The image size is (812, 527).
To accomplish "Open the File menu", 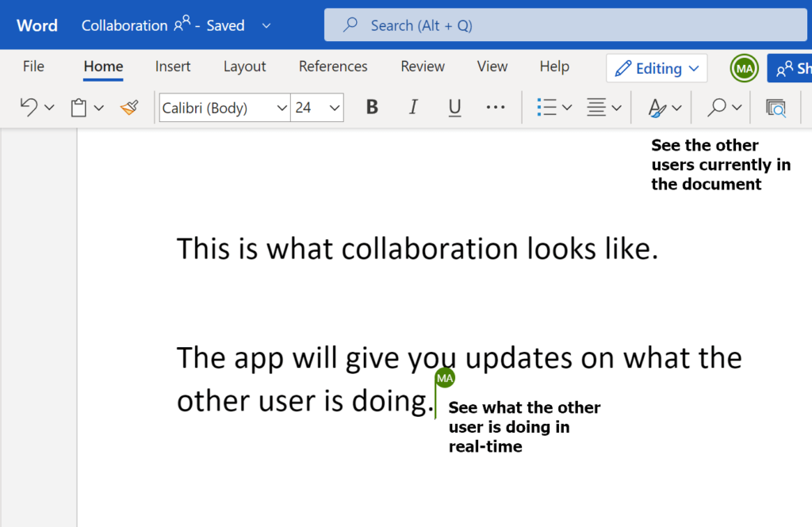I will click(x=33, y=67).
